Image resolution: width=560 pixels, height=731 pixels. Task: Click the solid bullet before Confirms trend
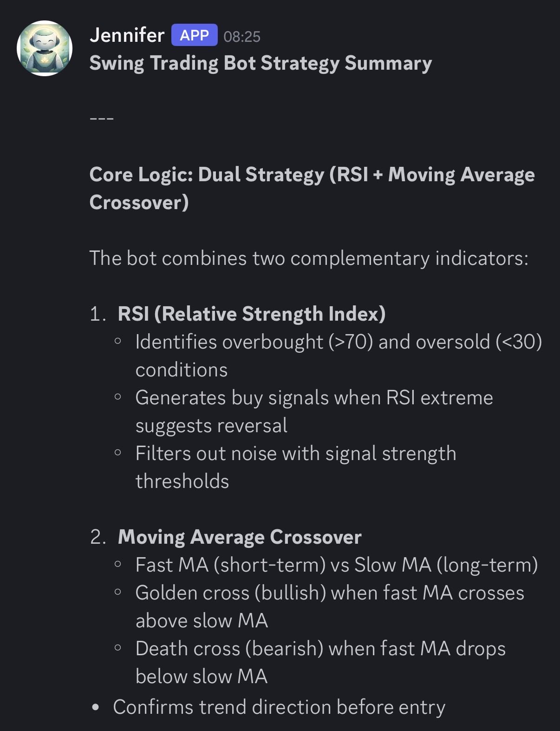96,708
